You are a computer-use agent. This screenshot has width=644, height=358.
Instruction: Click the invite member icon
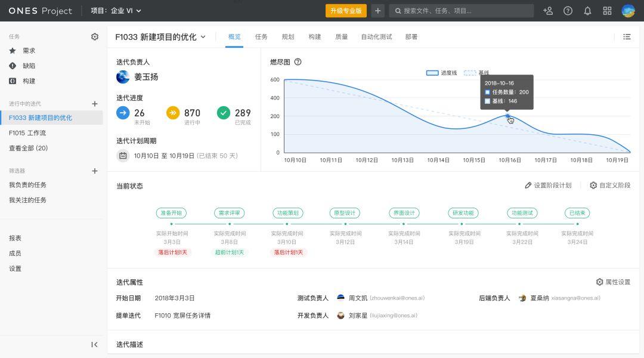coord(547,11)
